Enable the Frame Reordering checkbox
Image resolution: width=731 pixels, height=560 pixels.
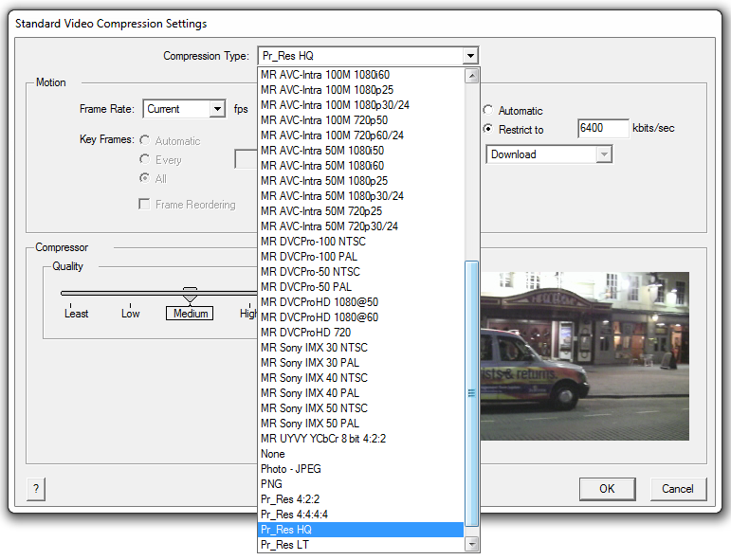[145, 205]
